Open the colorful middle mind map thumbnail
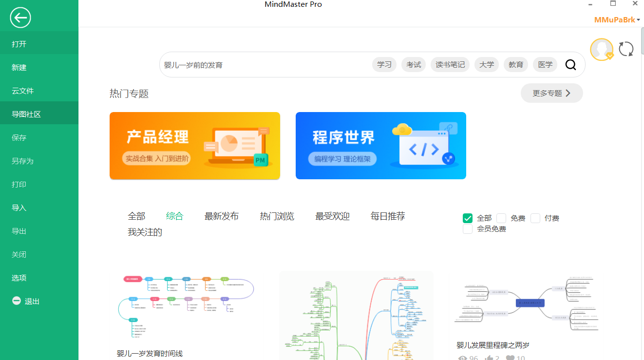644x360 pixels. pyautogui.click(x=357, y=316)
